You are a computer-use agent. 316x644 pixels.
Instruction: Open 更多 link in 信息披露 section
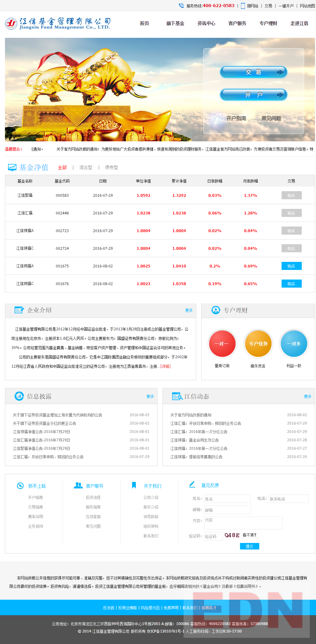click(x=150, y=396)
